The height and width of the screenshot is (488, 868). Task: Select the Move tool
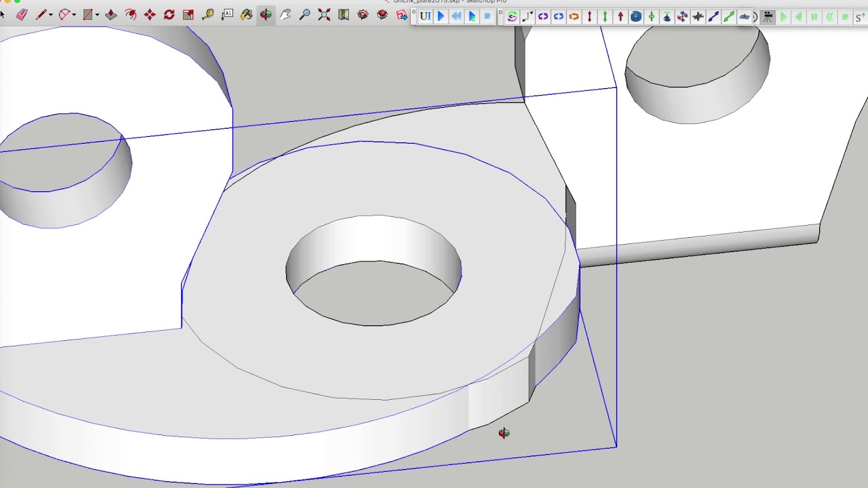coord(150,14)
